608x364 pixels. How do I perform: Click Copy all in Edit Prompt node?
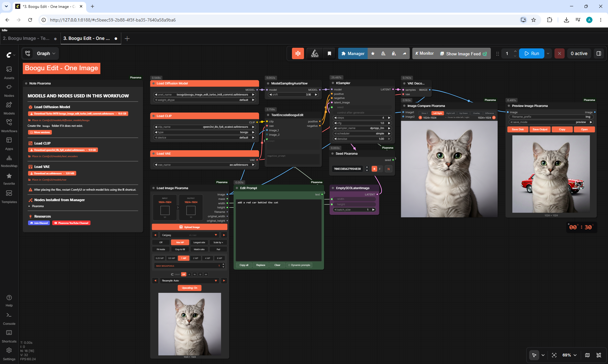click(244, 265)
